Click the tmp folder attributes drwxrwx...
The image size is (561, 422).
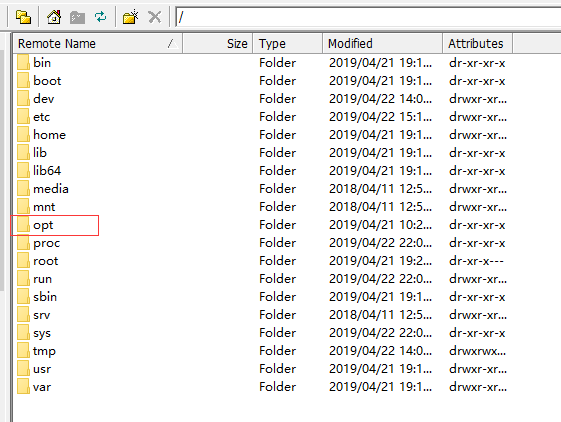pos(478,351)
